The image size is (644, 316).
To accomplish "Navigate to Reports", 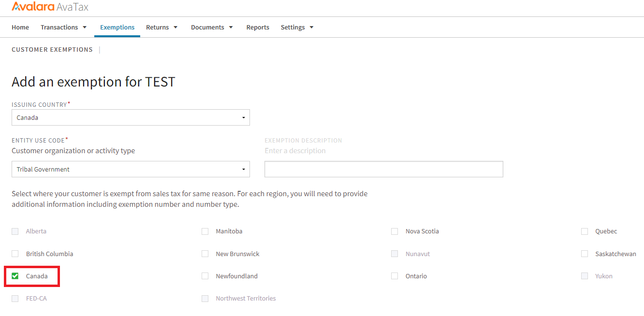I will pyautogui.click(x=258, y=28).
